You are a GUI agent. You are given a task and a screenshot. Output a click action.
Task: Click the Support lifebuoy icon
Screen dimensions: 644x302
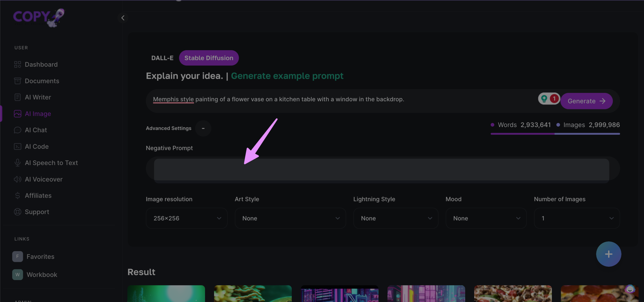[17, 212]
